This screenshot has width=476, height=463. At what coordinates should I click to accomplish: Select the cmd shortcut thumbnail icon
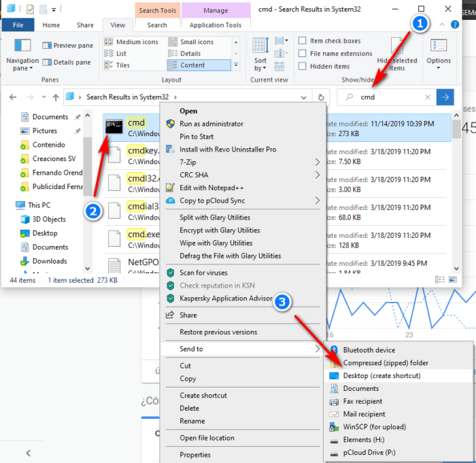tap(114, 126)
